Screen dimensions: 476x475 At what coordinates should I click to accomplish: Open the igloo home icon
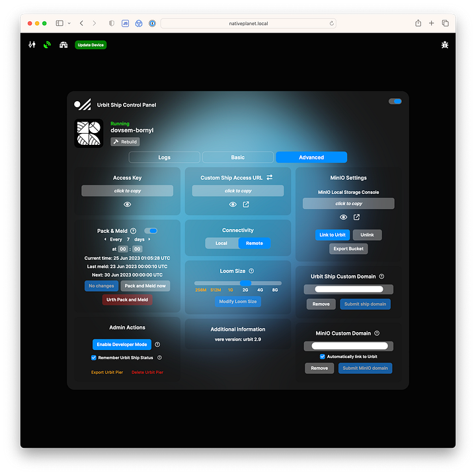63,44
